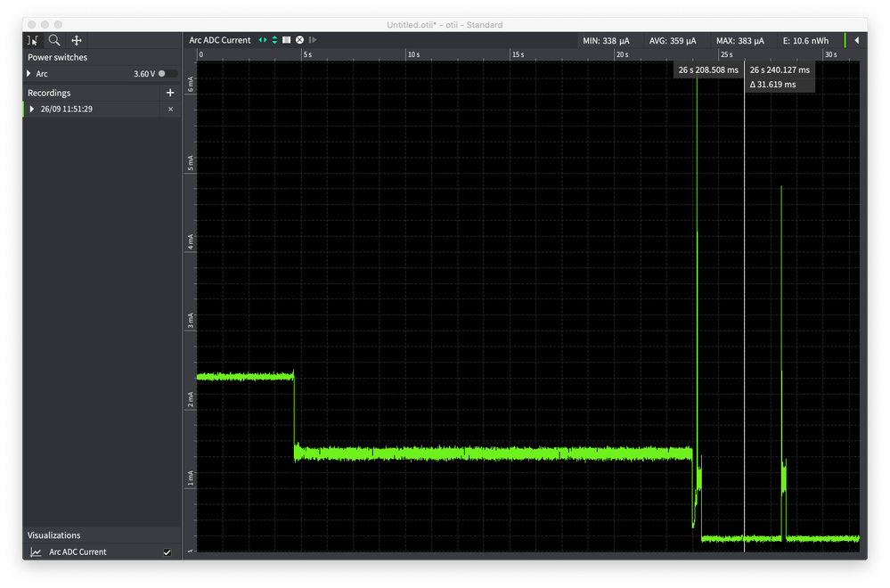Select the cursor selection tool

[x=33, y=40]
